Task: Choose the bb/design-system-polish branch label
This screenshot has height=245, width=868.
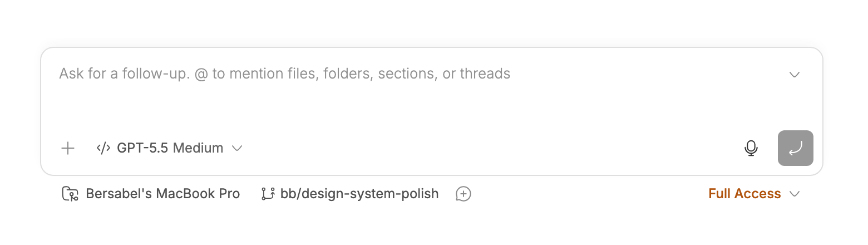Action: 359,194
